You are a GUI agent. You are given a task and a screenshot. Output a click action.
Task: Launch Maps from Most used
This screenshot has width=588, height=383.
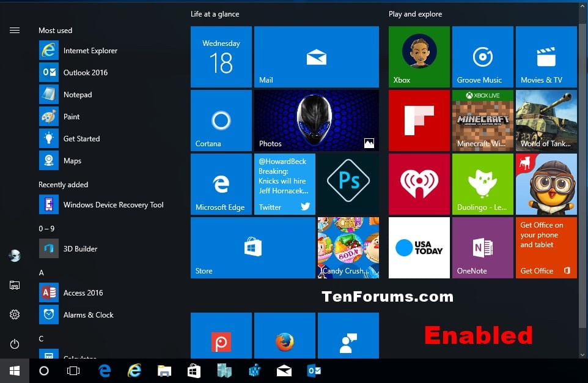click(x=61, y=161)
